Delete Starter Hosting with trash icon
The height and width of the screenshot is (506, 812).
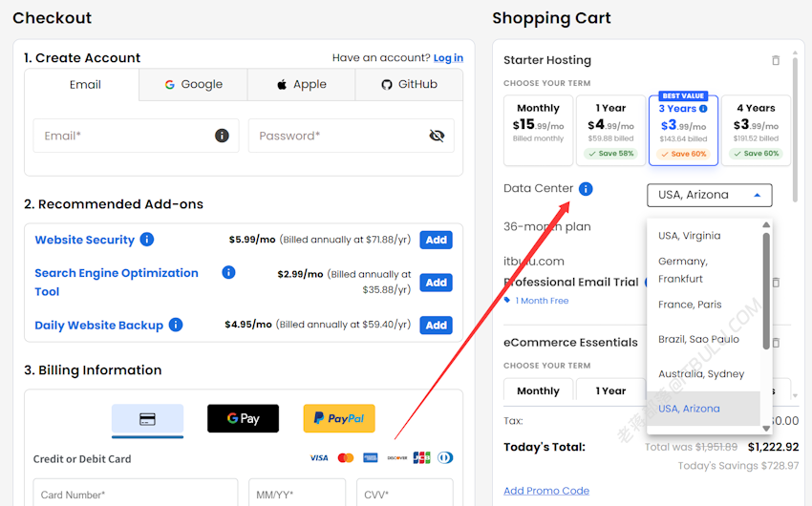point(776,60)
